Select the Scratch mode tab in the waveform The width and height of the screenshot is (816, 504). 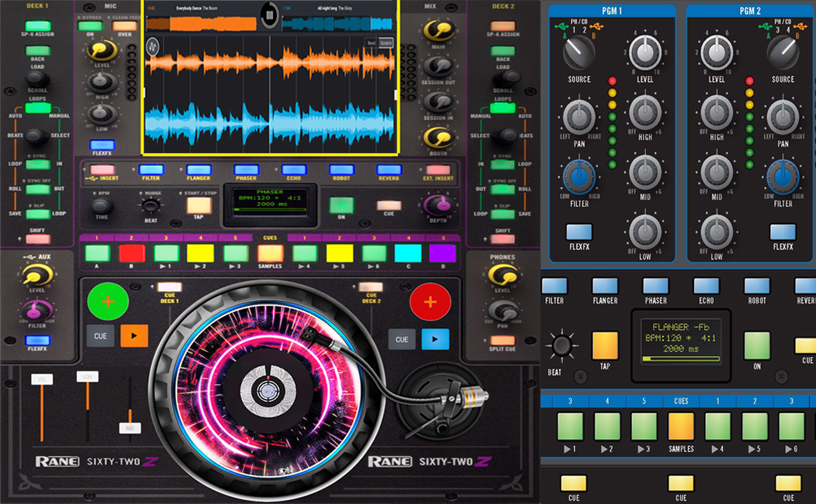click(385, 43)
